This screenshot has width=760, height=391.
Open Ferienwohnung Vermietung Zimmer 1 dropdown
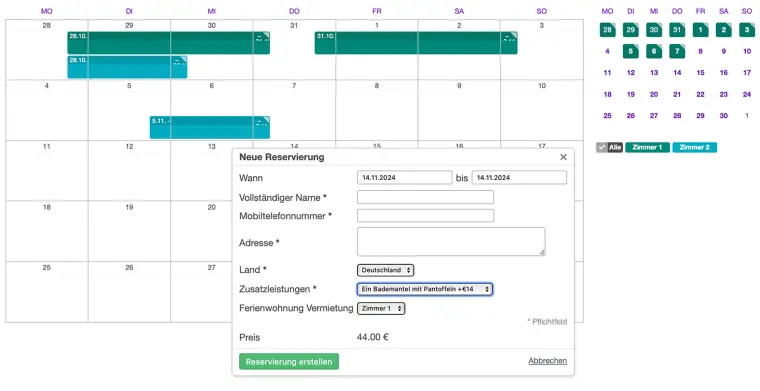click(x=381, y=309)
